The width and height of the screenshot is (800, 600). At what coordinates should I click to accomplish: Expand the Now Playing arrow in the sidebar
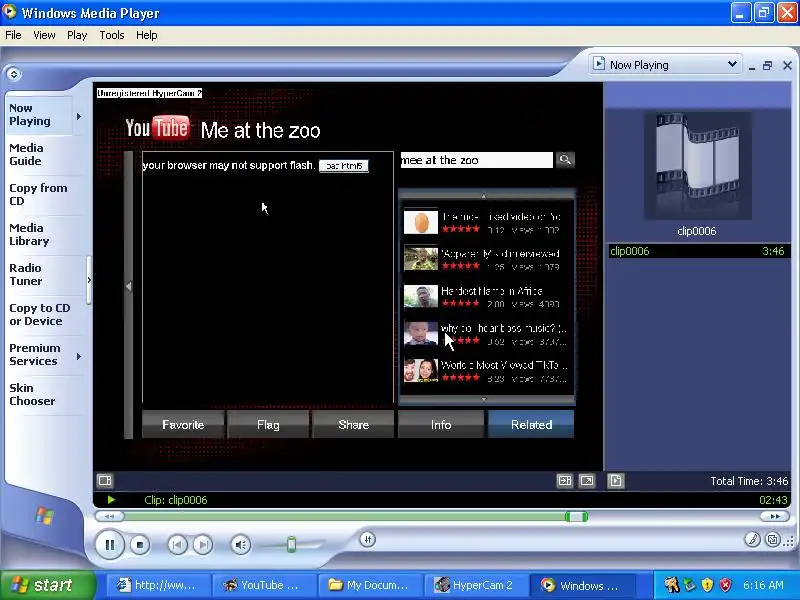(x=79, y=116)
